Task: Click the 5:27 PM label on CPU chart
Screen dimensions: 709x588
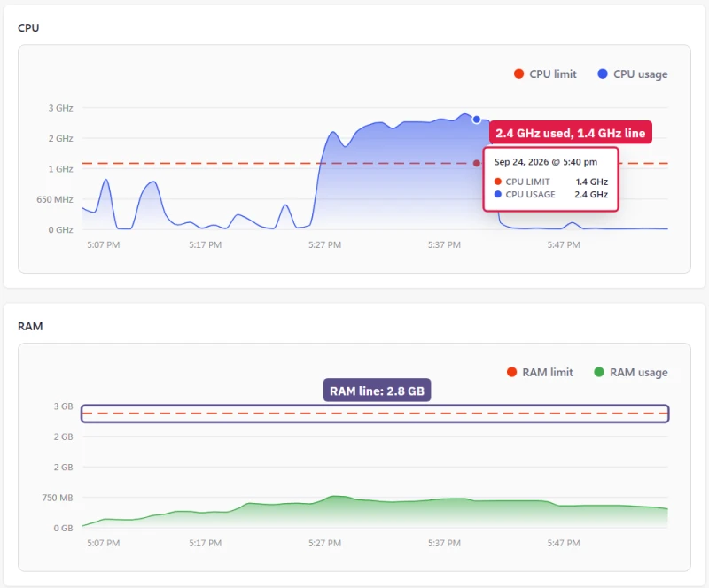Action: click(x=324, y=245)
